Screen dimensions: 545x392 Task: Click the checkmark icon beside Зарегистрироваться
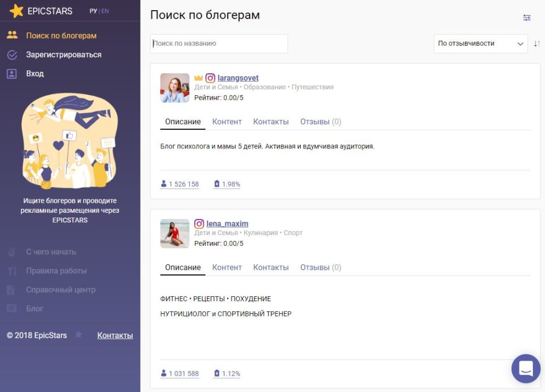(12, 54)
